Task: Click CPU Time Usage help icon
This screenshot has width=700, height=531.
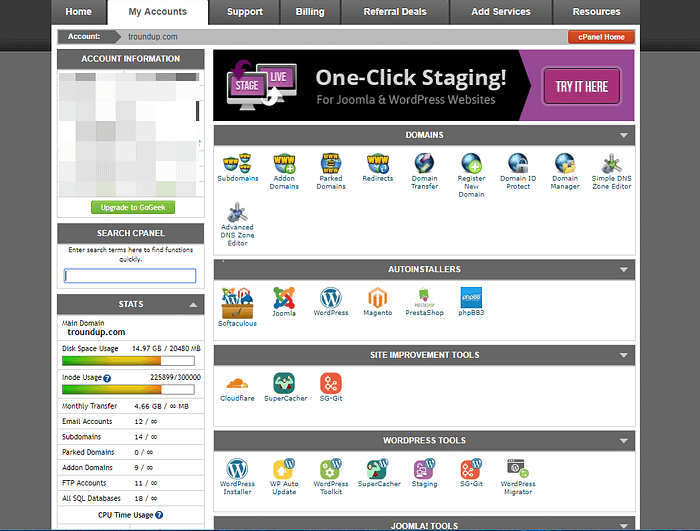Action: pos(159,515)
